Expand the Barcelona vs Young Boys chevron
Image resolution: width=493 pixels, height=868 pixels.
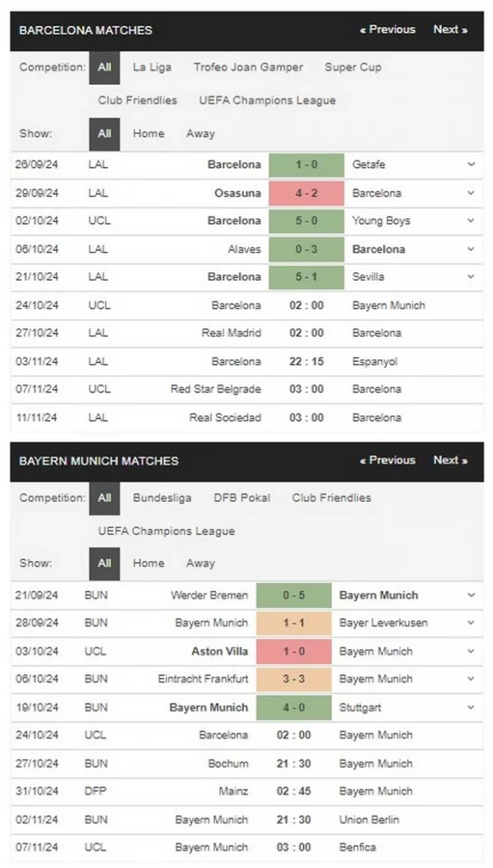point(471,220)
